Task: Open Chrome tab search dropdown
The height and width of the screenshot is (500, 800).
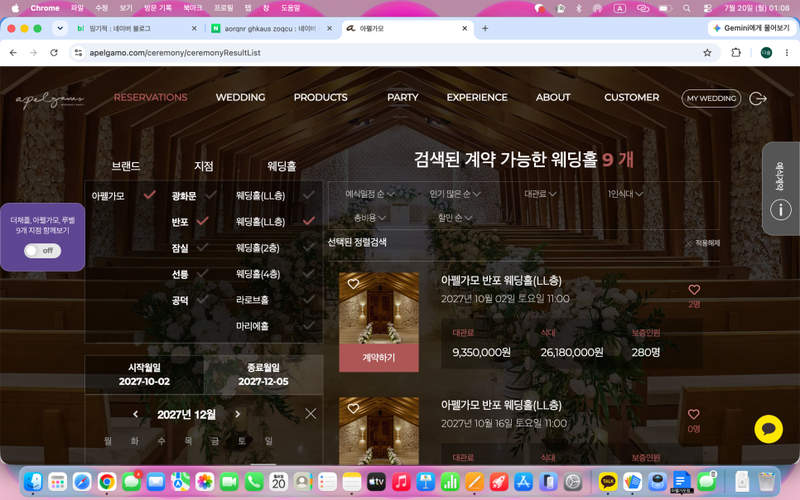Action: [x=60, y=29]
